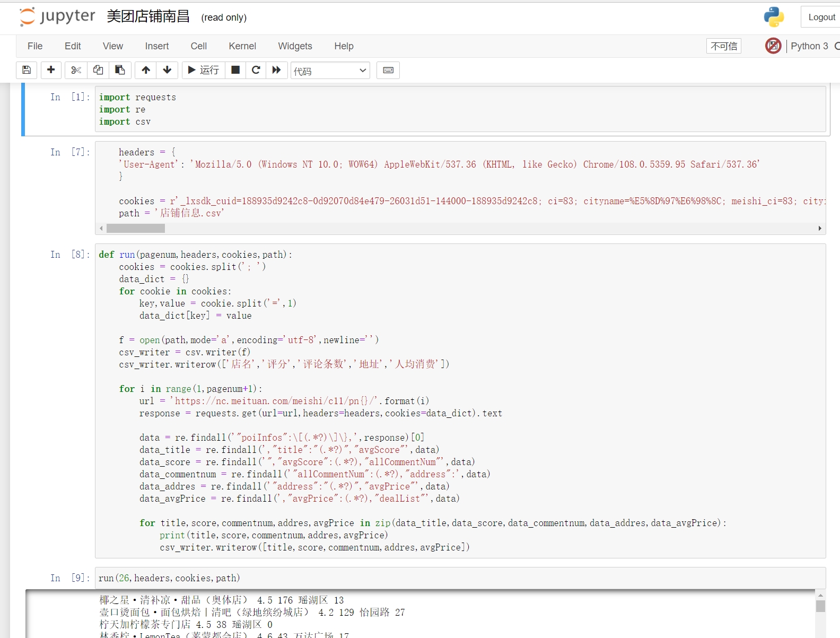Copy selected cells icon

click(98, 70)
